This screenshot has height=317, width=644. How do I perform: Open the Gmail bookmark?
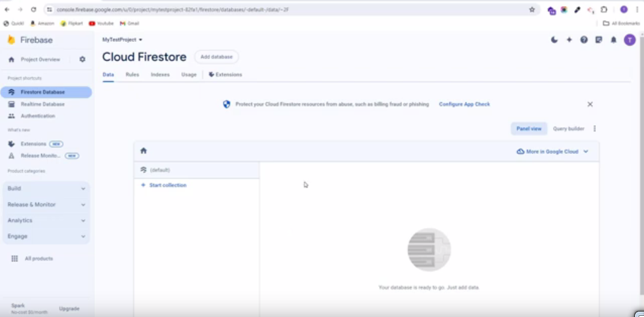[x=130, y=23]
